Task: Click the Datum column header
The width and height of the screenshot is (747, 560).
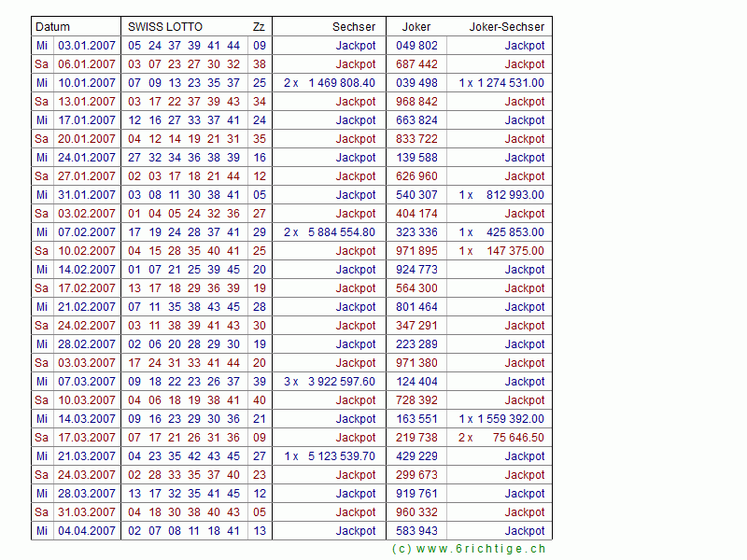Action: point(53,27)
